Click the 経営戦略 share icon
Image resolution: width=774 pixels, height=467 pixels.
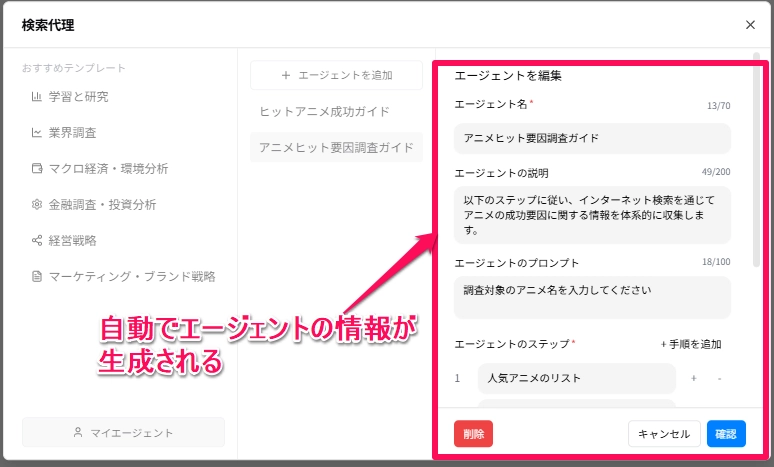click(37, 241)
